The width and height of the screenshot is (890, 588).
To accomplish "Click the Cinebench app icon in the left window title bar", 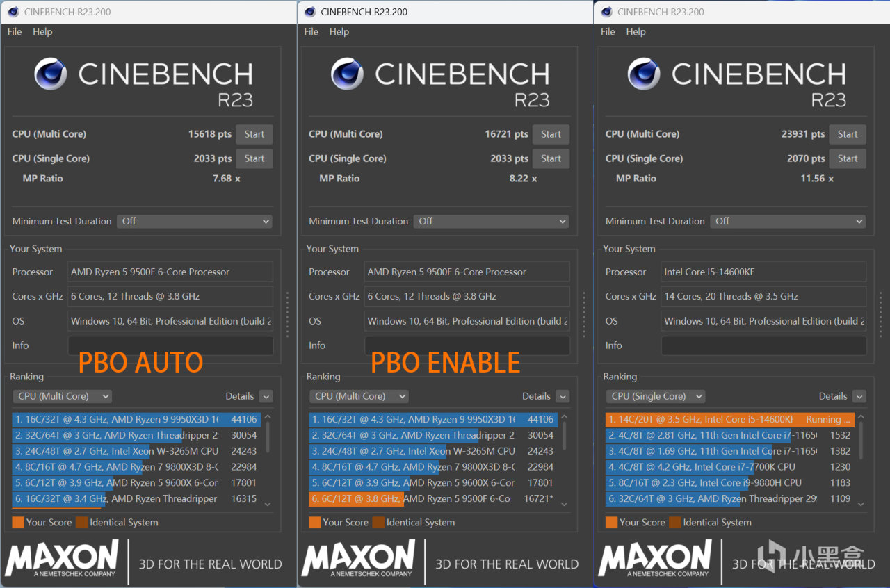I will tap(13, 12).
